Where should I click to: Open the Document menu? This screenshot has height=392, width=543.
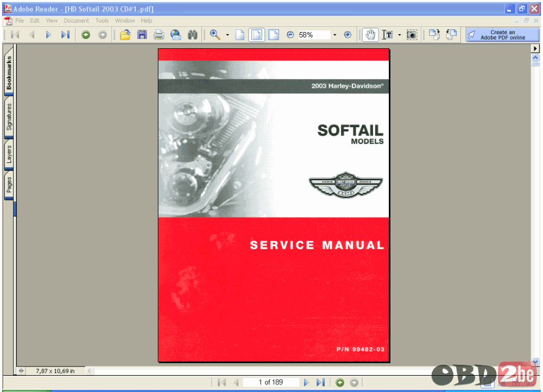(x=76, y=21)
